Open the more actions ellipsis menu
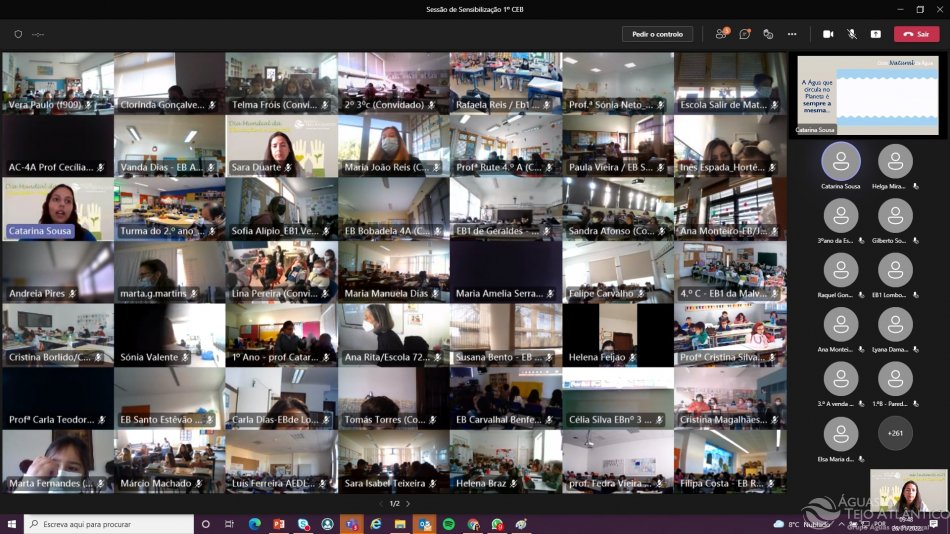The image size is (950, 534). [x=792, y=34]
